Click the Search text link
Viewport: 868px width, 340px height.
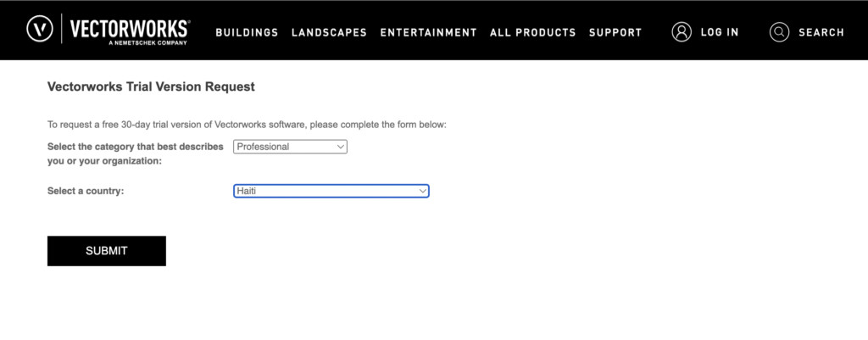pos(821,33)
